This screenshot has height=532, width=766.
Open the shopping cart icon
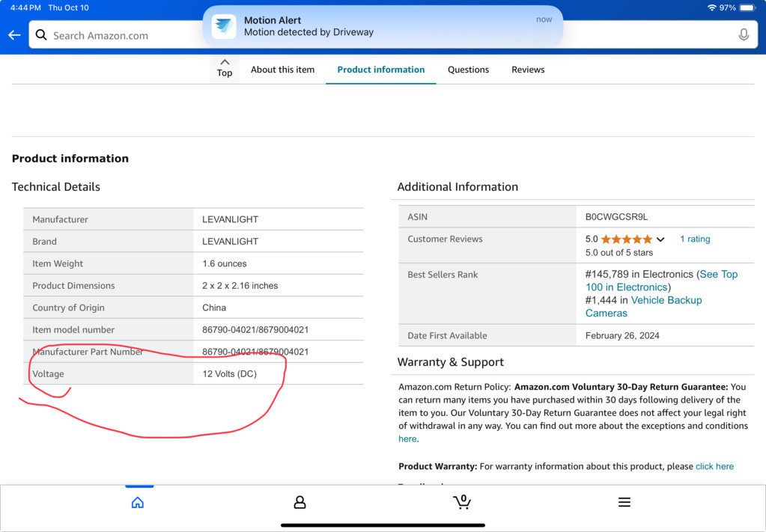tap(462, 502)
